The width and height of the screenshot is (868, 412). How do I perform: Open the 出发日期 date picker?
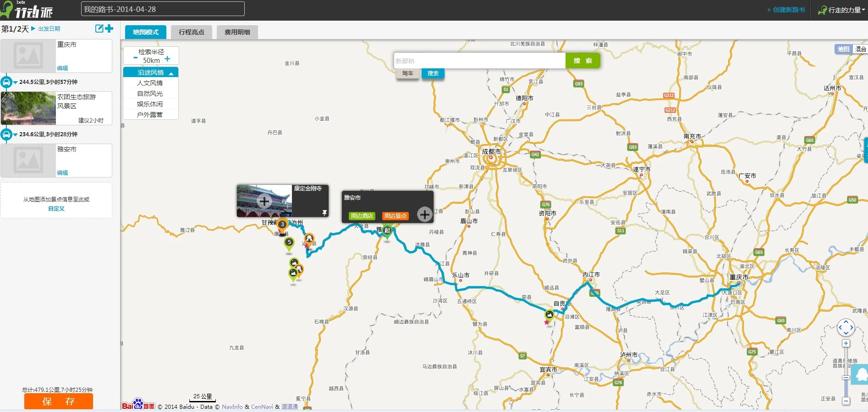click(x=49, y=28)
